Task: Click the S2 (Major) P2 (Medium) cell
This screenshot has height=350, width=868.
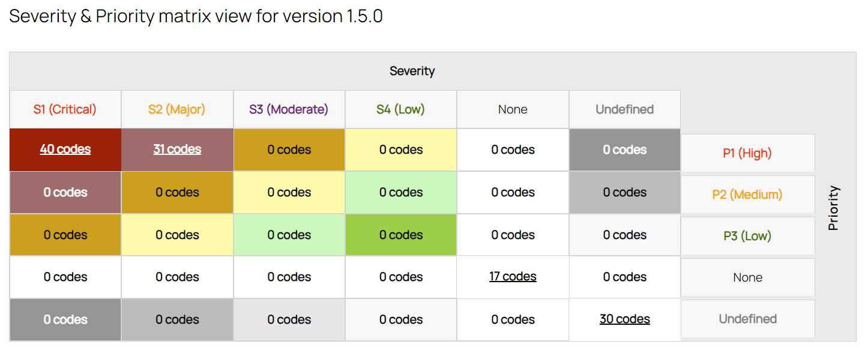Action: 177,193
